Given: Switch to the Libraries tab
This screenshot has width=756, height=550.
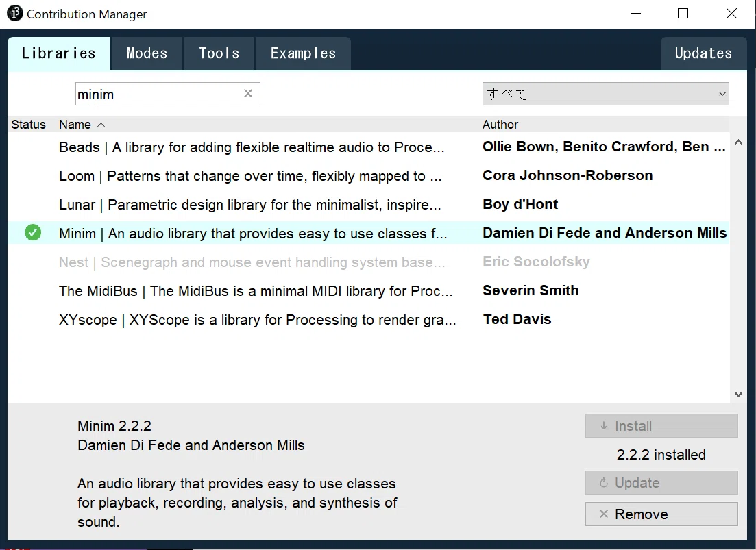Looking at the screenshot, I should click(x=59, y=53).
